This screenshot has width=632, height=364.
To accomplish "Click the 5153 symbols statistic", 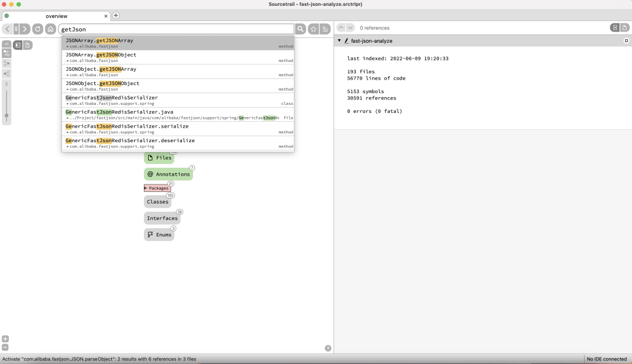I will point(366,91).
